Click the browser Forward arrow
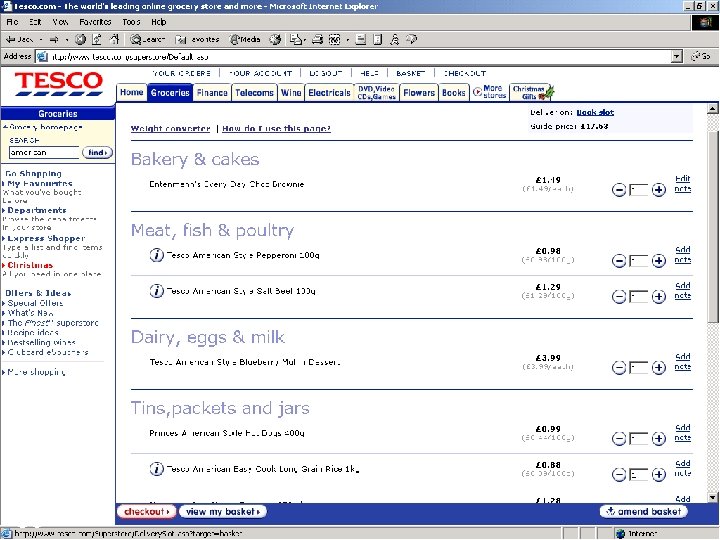This screenshot has width=720, height=540. (x=54, y=39)
